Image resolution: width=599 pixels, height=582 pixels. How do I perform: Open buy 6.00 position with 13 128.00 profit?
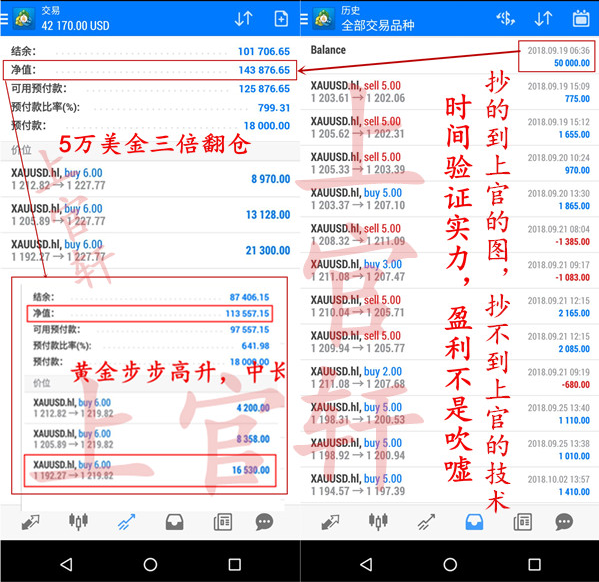[150, 215]
